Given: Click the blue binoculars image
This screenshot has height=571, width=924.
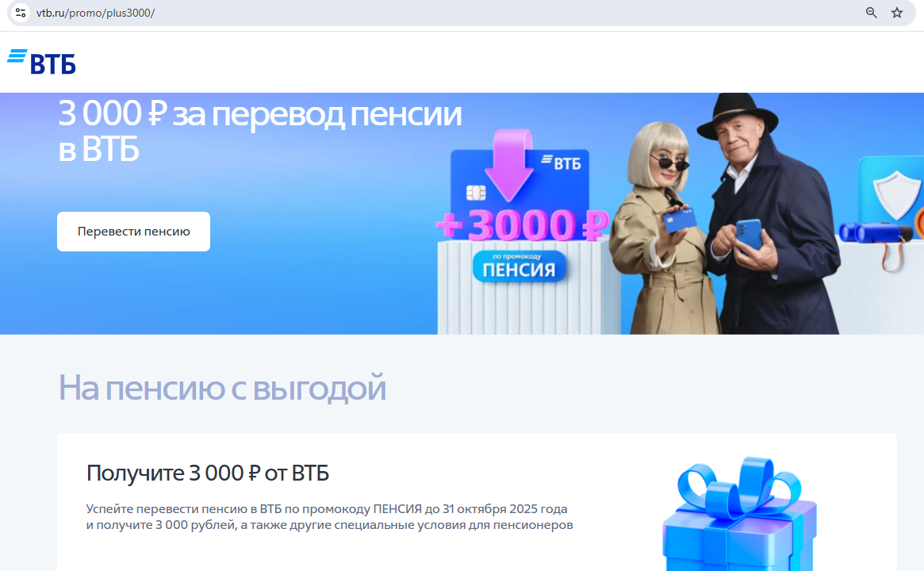Looking at the screenshot, I should 874,232.
